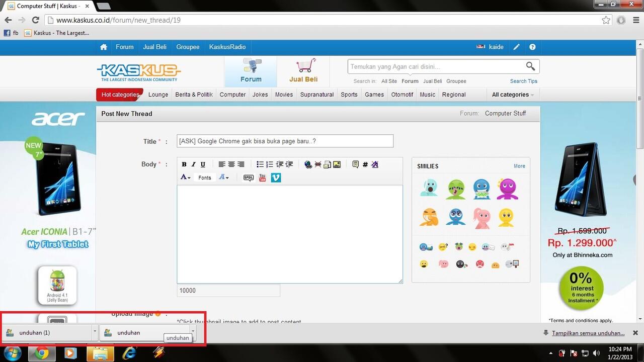The image size is (644, 362).
Task: Open the Otomotif category
Action: 402,95
